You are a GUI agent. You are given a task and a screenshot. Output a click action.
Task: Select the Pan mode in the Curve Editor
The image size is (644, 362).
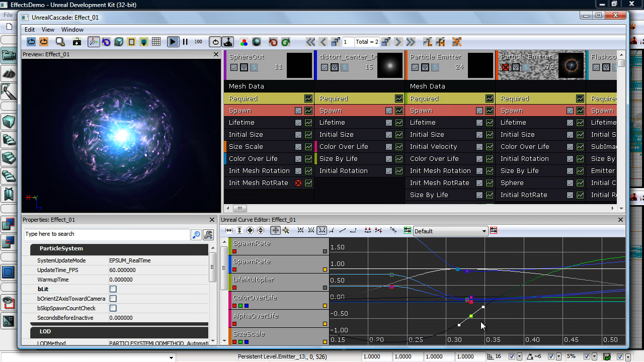(x=274, y=230)
